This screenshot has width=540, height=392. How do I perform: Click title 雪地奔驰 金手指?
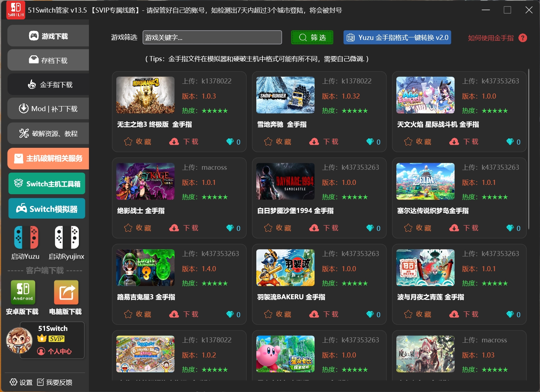pyautogui.click(x=282, y=124)
